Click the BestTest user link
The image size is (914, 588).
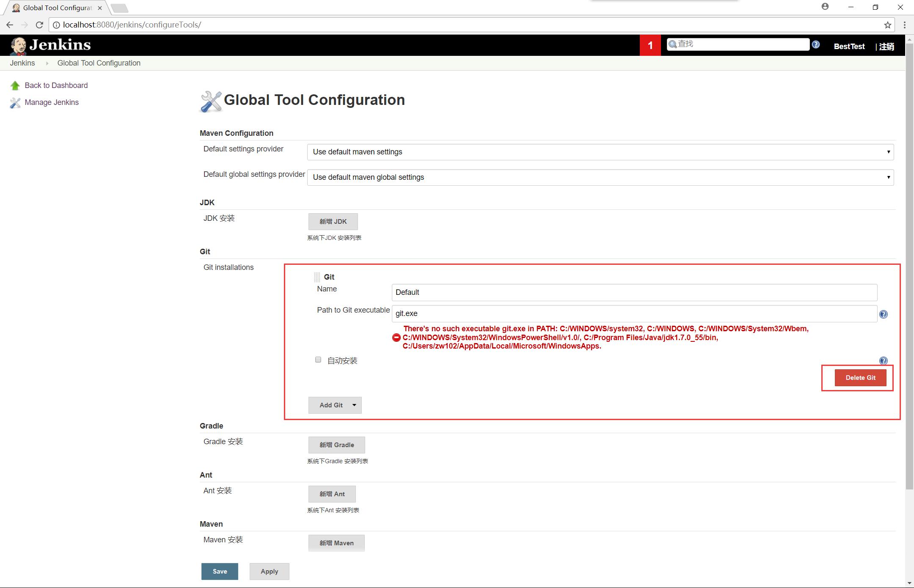coord(849,47)
